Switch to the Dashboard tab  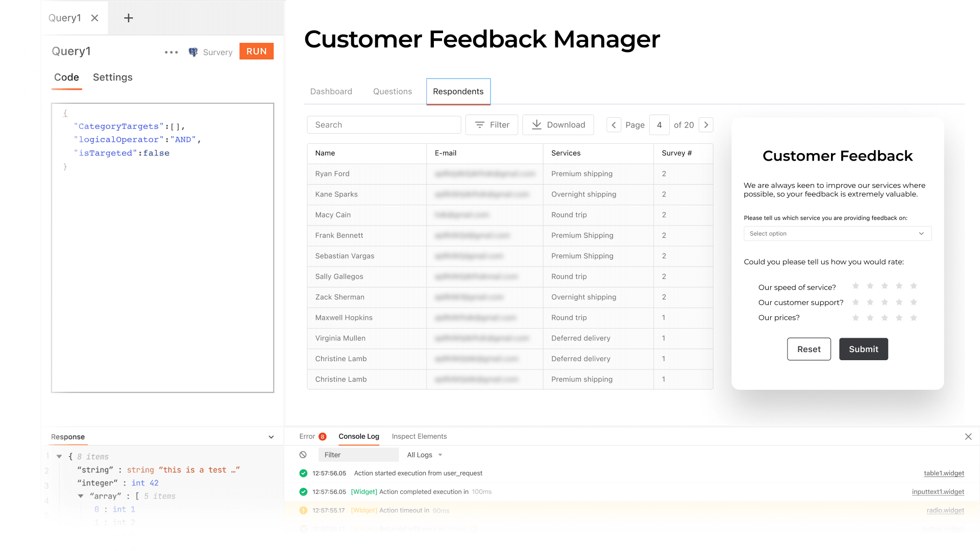(x=331, y=91)
